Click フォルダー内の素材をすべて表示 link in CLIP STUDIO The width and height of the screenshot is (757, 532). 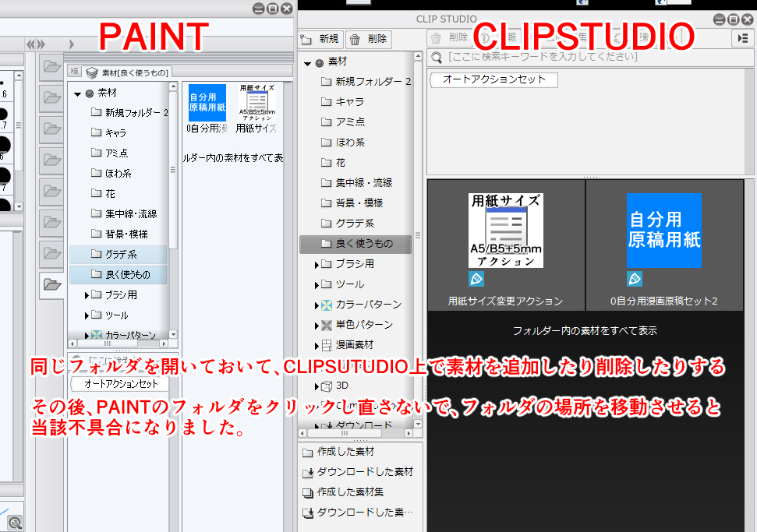[585, 331]
